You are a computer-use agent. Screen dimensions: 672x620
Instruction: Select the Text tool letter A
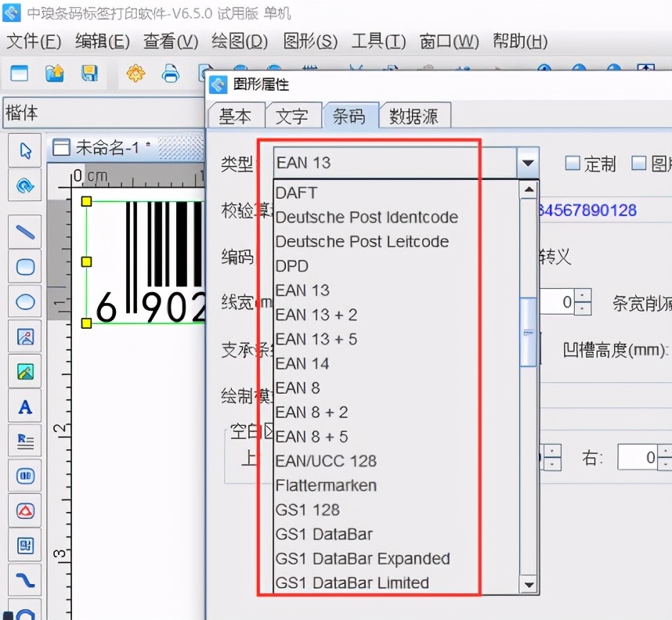25,406
